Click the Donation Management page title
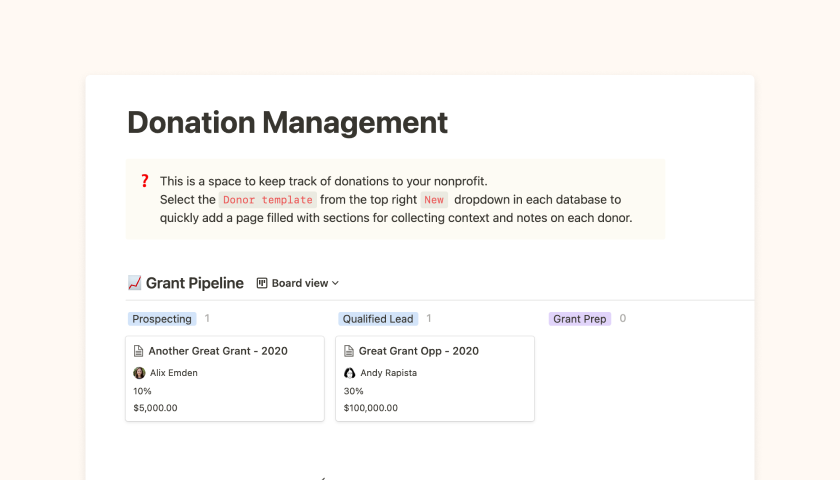Screen dimensions: 840x480 (287, 122)
